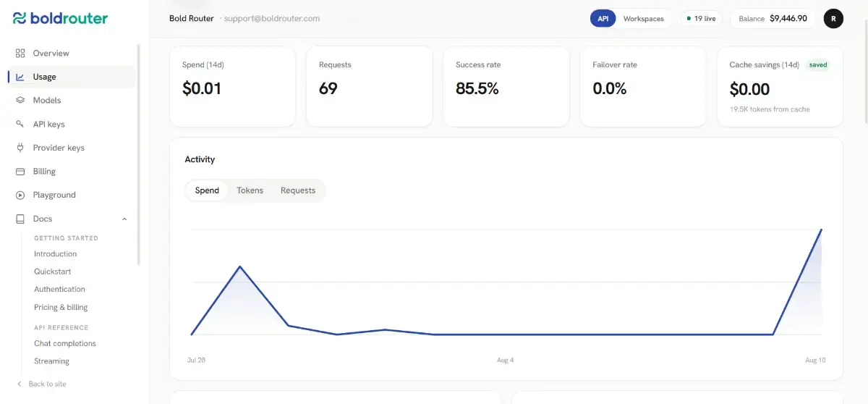
Task: Click the Docs book icon
Action: 20,219
